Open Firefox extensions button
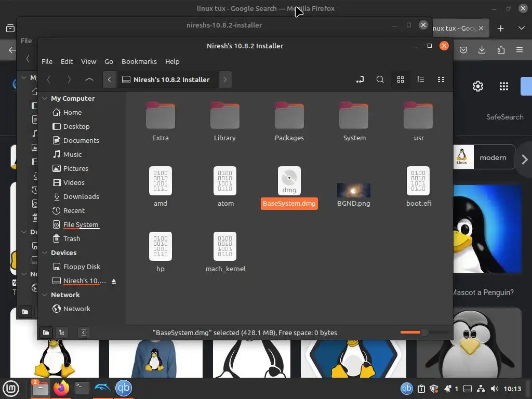 (501, 50)
